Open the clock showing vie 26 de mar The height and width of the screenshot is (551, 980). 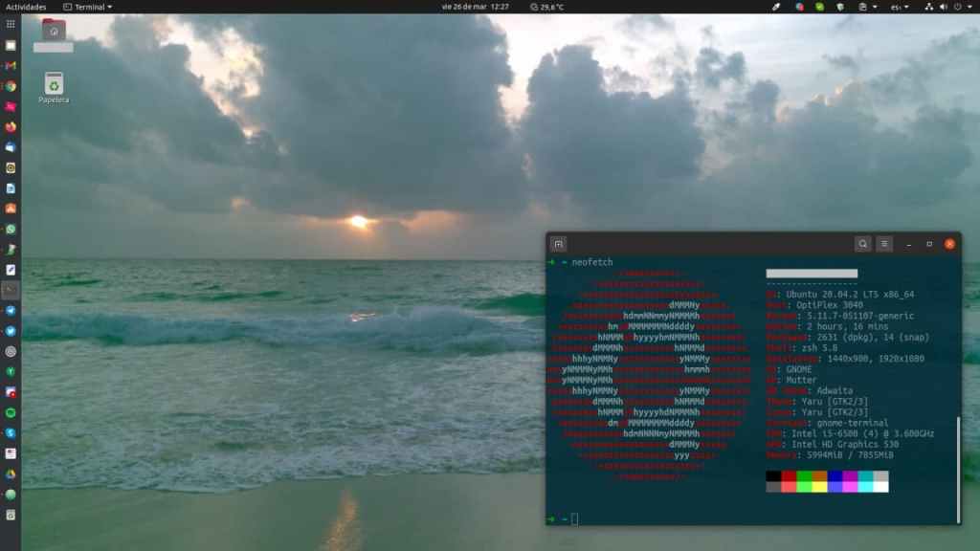(475, 7)
